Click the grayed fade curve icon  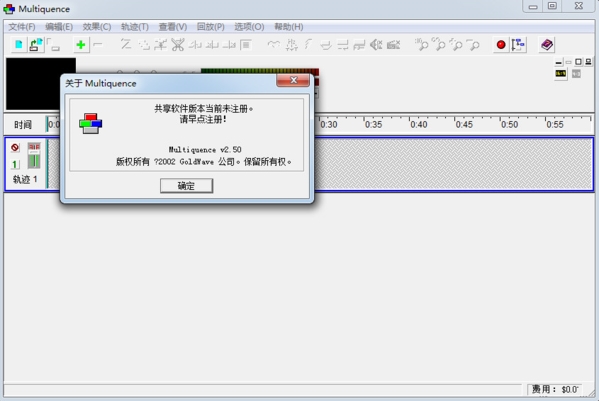(309, 45)
